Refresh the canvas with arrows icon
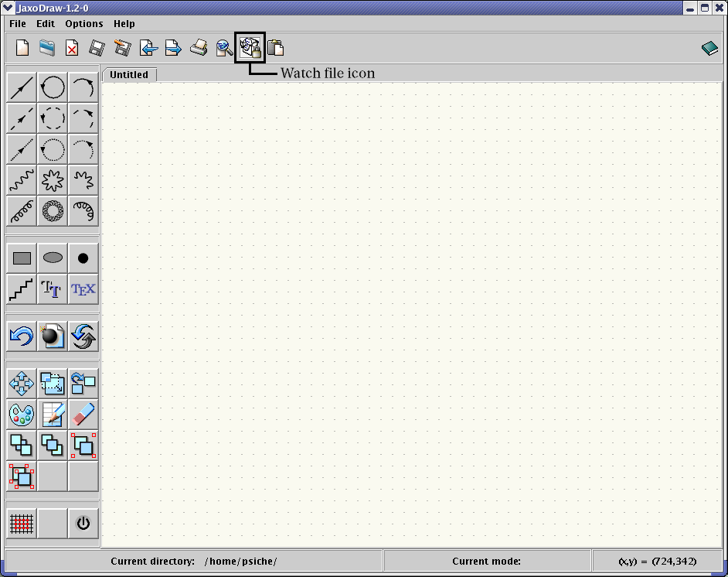728x577 pixels. pyautogui.click(x=83, y=336)
